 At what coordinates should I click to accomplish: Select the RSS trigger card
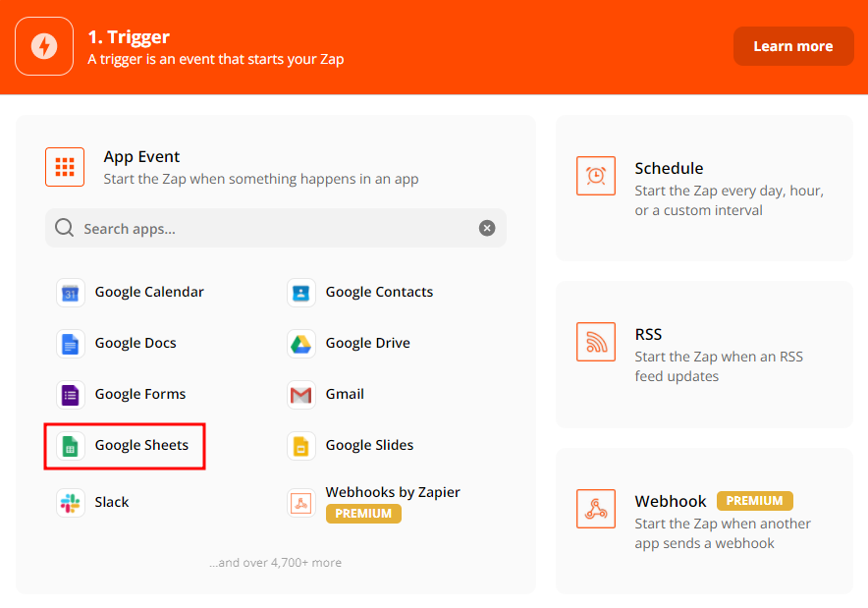pyautogui.click(x=704, y=355)
